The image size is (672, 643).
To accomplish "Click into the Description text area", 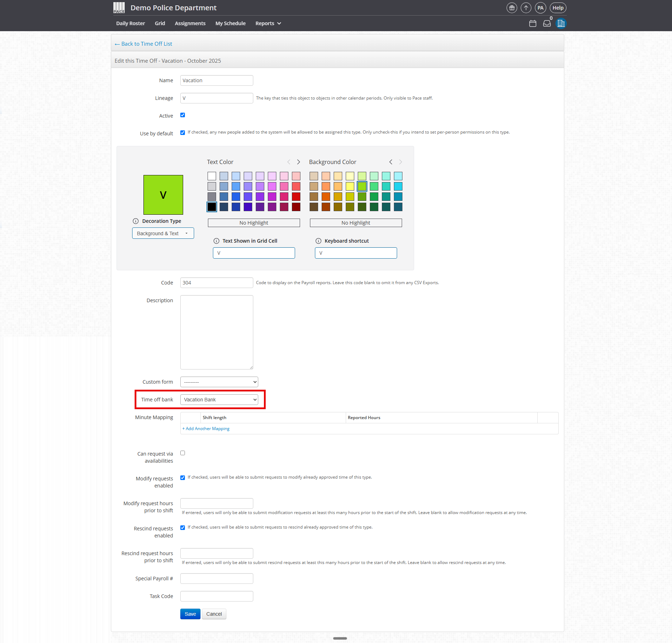I will (x=217, y=332).
